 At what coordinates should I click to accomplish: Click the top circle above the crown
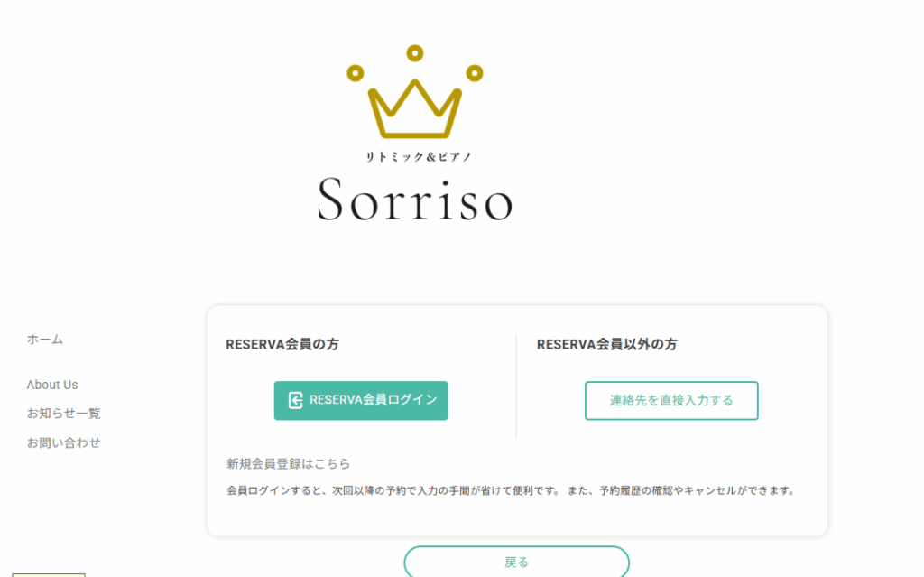point(415,53)
